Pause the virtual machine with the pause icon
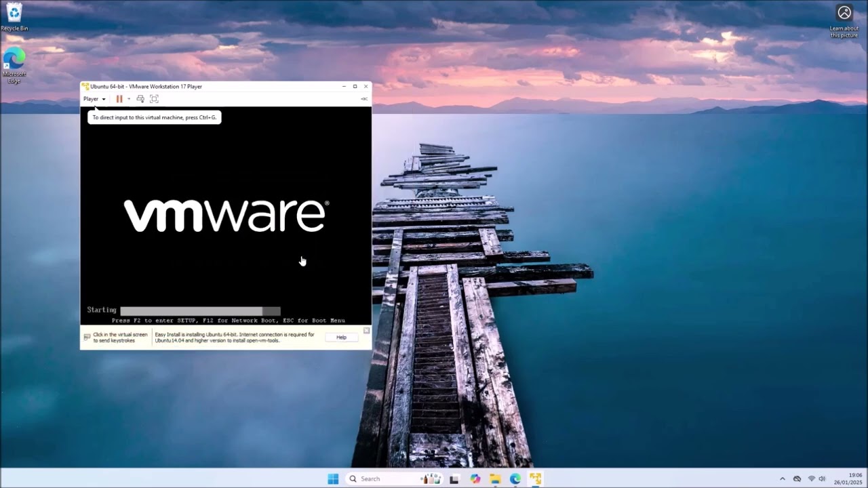868x488 pixels. [x=119, y=99]
